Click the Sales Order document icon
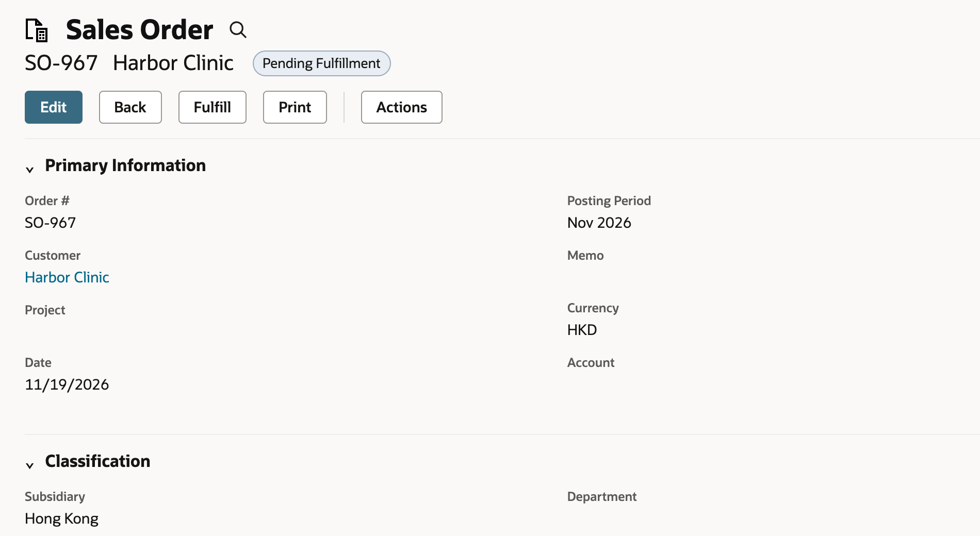This screenshot has width=980, height=536. (37, 30)
